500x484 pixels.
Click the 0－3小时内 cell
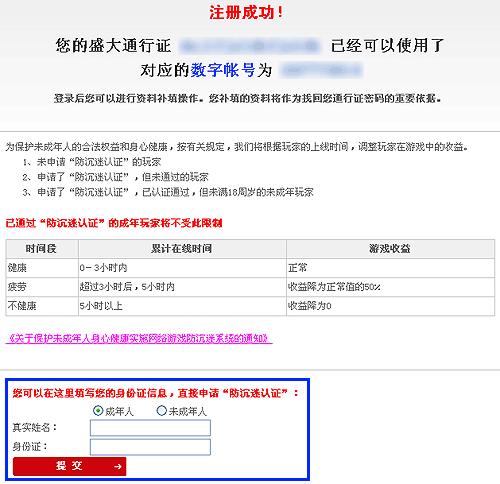pos(182,268)
